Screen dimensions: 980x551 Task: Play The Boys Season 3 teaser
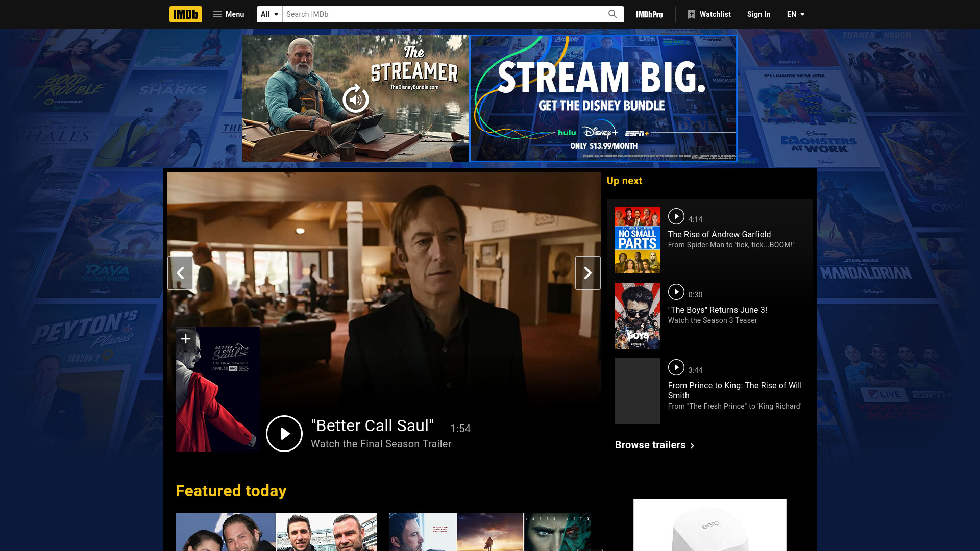[676, 292]
